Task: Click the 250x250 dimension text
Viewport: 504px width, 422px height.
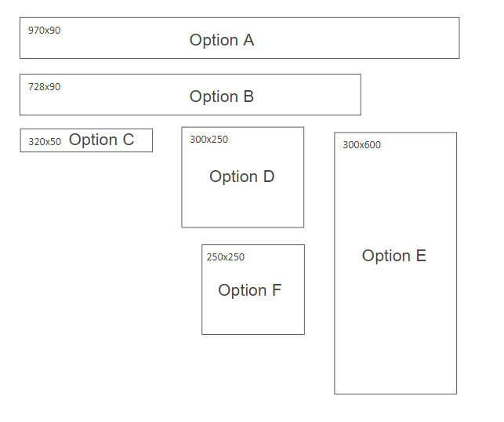Action: tap(226, 257)
